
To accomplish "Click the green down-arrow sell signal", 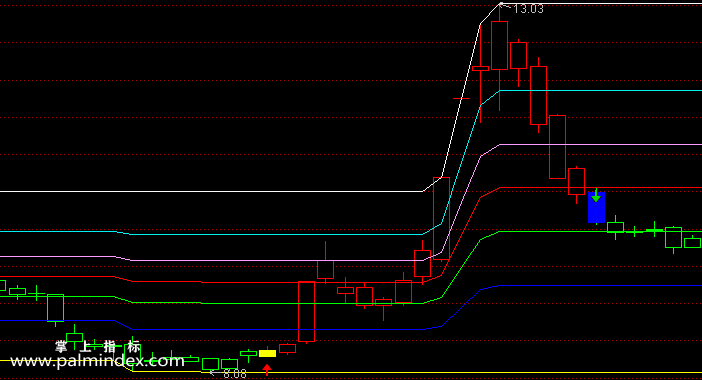I will click(596, 196).
